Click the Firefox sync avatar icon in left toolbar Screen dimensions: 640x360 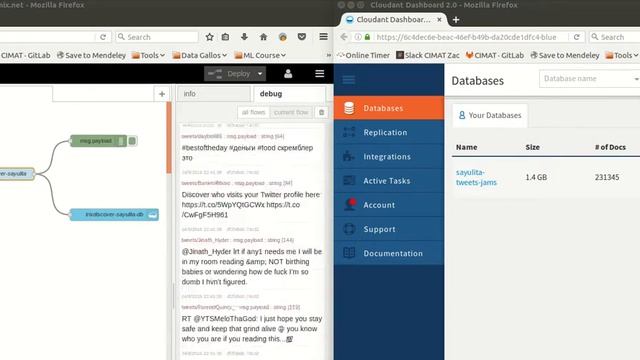point(282,37)
